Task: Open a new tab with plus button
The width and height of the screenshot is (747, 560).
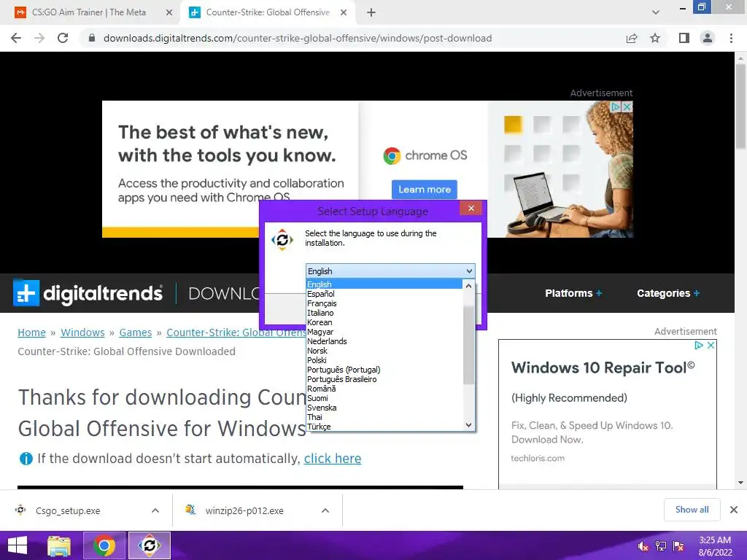Action: pos(371,12)
